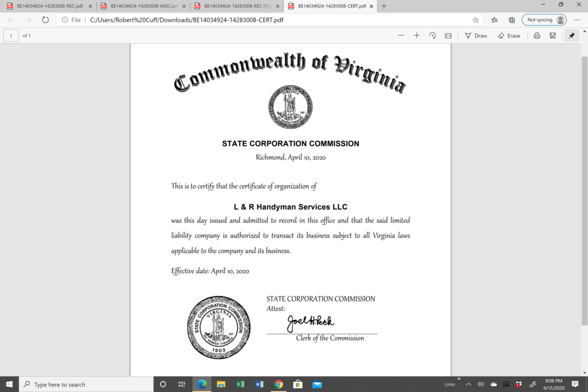Click the page number input field
588x392 pixels.
[x=10, y=35]
